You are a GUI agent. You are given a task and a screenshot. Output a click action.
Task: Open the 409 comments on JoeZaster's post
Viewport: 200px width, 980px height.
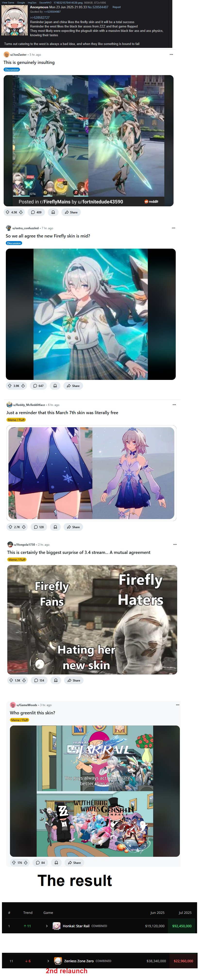36,212
